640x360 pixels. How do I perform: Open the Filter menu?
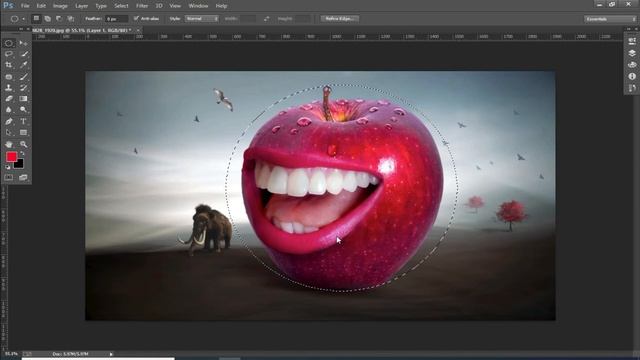[x=142, y=6]
